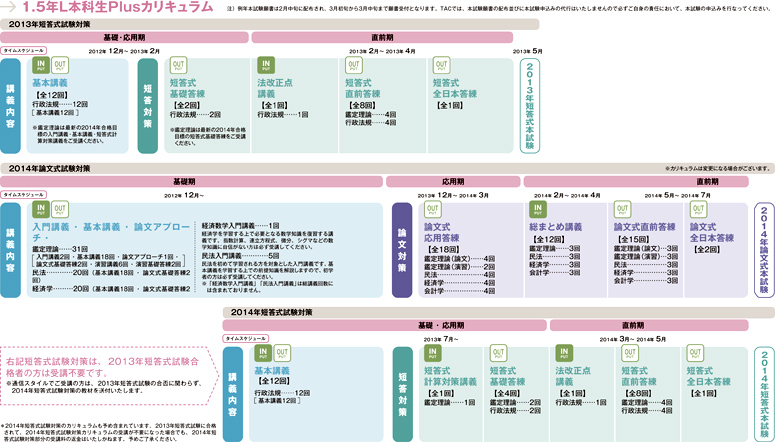775x442 pixels.
Task: Click the タイムスケジュール label in the 2013年短答式 section
Action: coord(21,50)
